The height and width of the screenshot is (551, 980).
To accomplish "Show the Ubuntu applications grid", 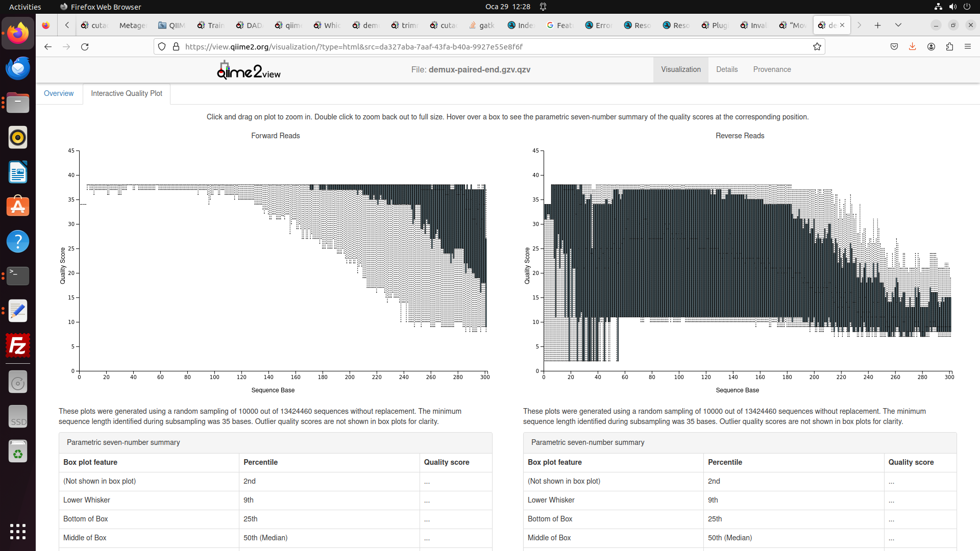I will point(18,531).
